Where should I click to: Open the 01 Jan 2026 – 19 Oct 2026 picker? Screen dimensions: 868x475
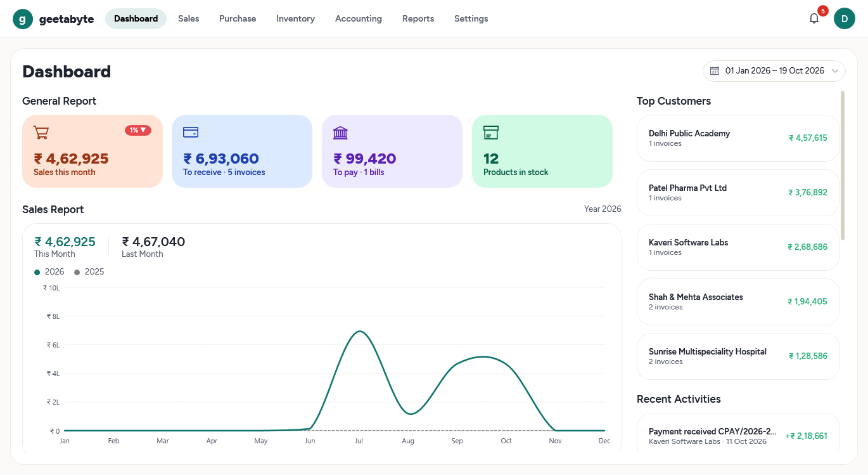(x=774, y=71)
